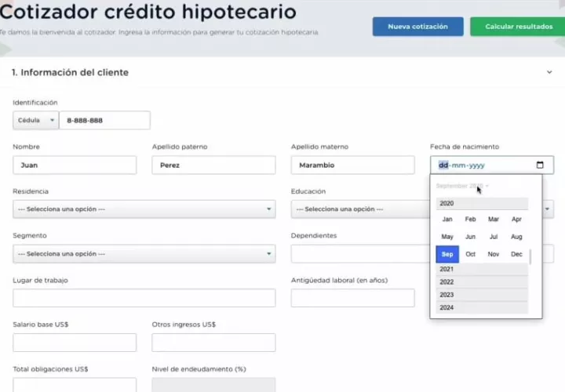
Task: Click the Nueva cotización button
Action: tap(418, 27)
